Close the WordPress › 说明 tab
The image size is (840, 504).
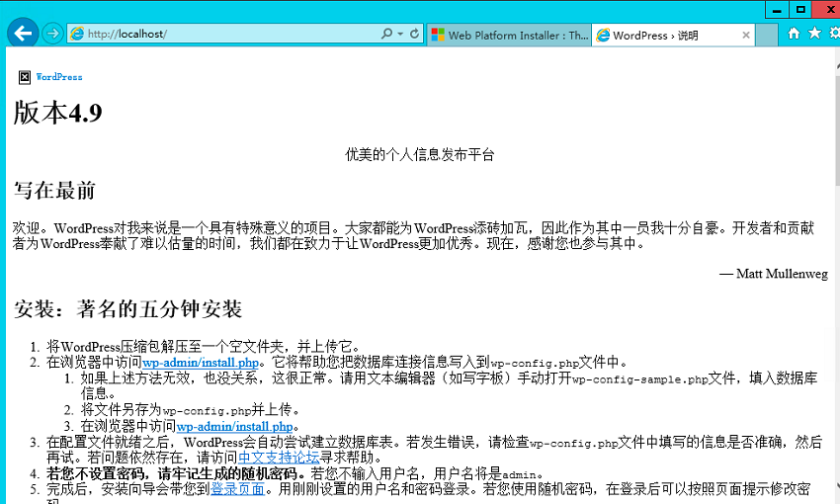coord(746,36)
